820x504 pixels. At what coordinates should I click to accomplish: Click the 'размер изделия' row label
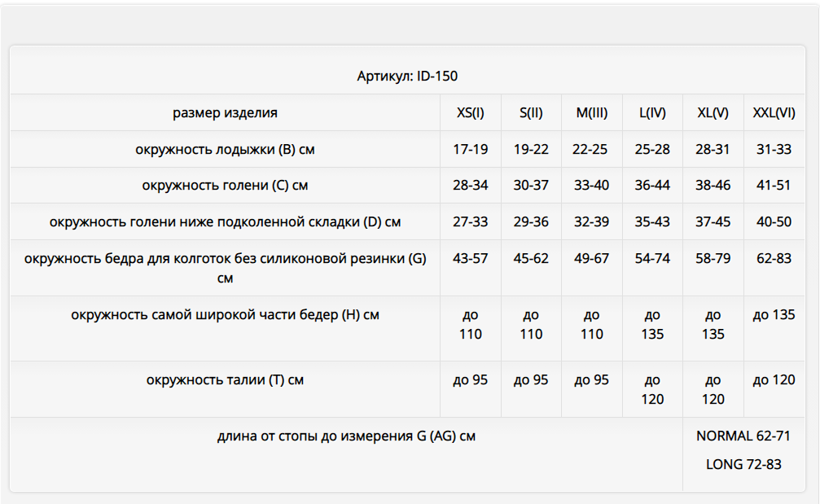225,113
